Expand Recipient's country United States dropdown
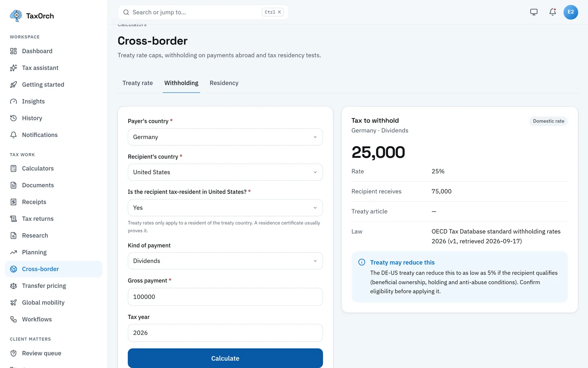 [225, 172]
